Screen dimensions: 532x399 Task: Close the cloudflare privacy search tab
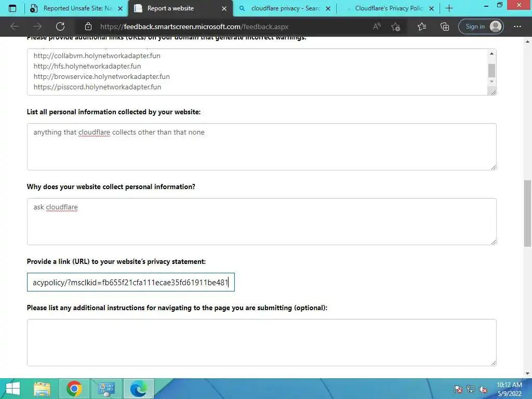(x=328, y=9)
